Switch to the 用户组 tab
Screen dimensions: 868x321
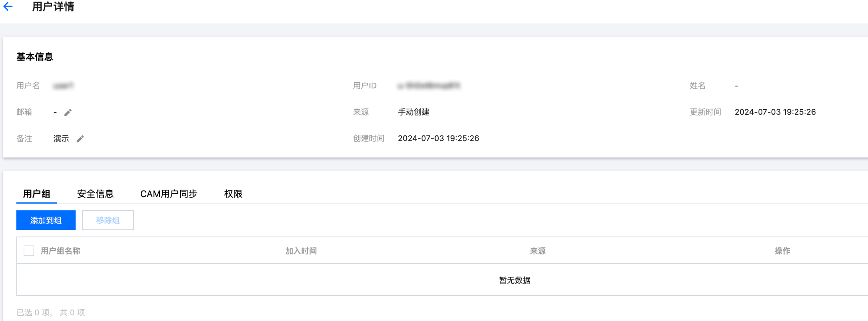coord(37,194)
